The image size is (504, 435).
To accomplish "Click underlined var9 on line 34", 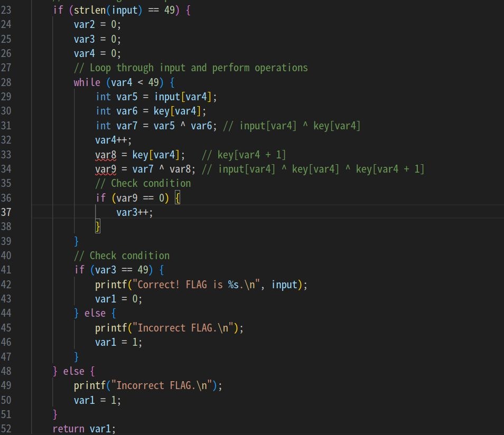I will 106,169.
